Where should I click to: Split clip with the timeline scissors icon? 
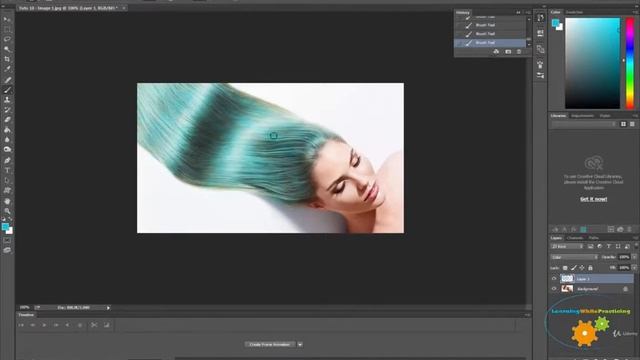(x=94, y=325)
